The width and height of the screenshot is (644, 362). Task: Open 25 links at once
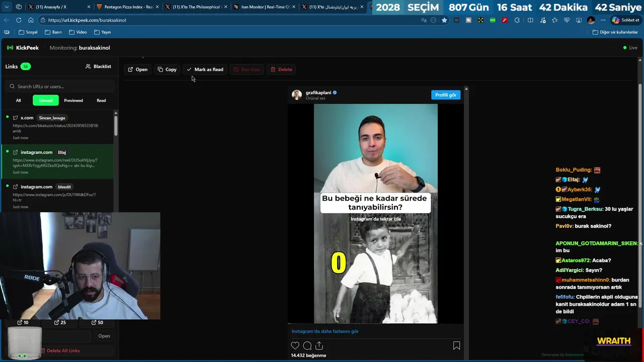[x=60, y=322]
